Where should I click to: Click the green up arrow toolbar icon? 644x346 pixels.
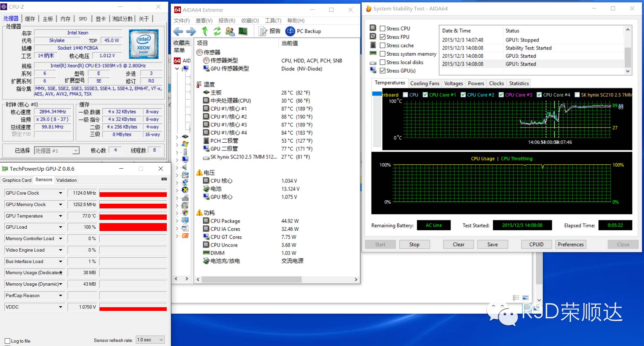click(205, 31)
